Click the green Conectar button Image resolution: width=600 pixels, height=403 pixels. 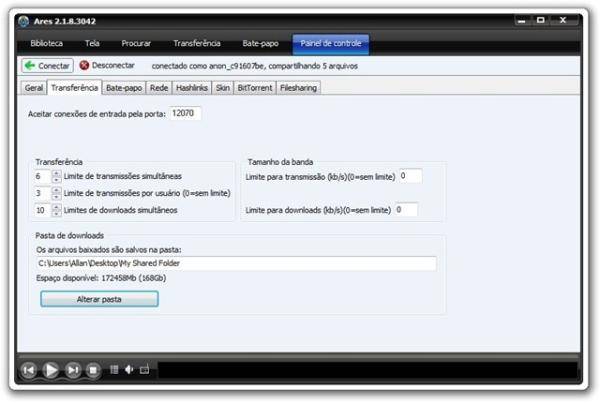[47, 66]
